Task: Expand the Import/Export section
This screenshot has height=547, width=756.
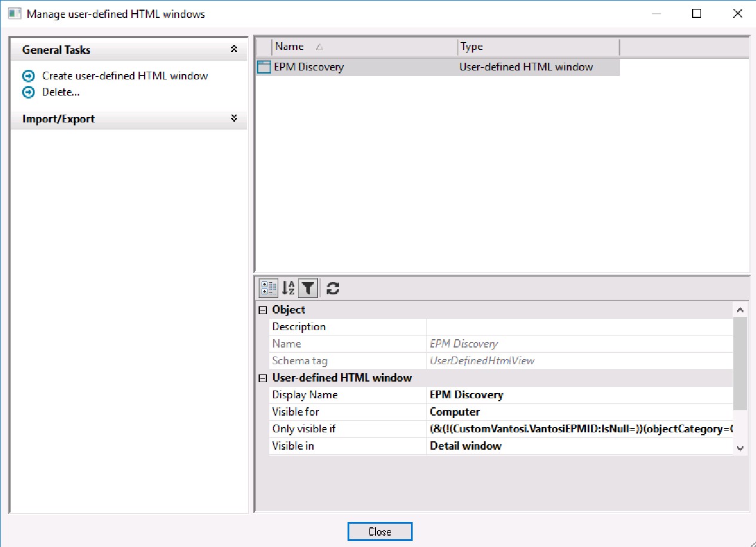Action: point(234,118)
